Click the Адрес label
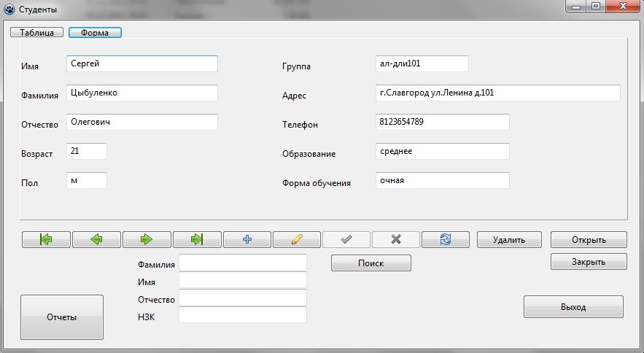The height and width of the screenshot is (353, 644). (x=294, y=96)
